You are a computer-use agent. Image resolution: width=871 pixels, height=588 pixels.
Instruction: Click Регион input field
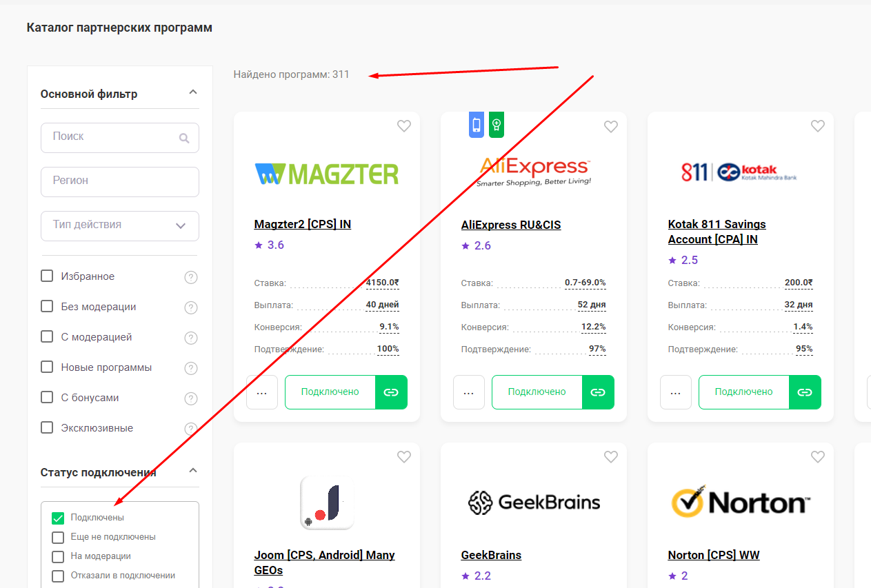click(x=120, y=182)
